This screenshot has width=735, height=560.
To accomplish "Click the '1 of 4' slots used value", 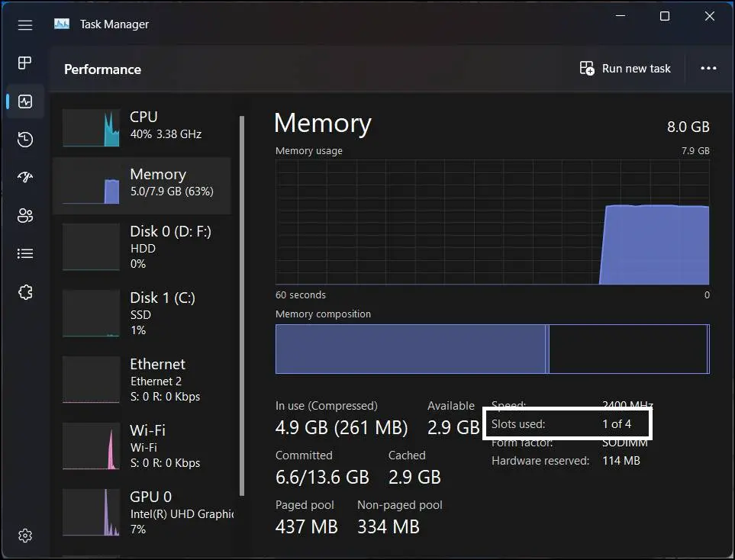I will tap(617, 424).
